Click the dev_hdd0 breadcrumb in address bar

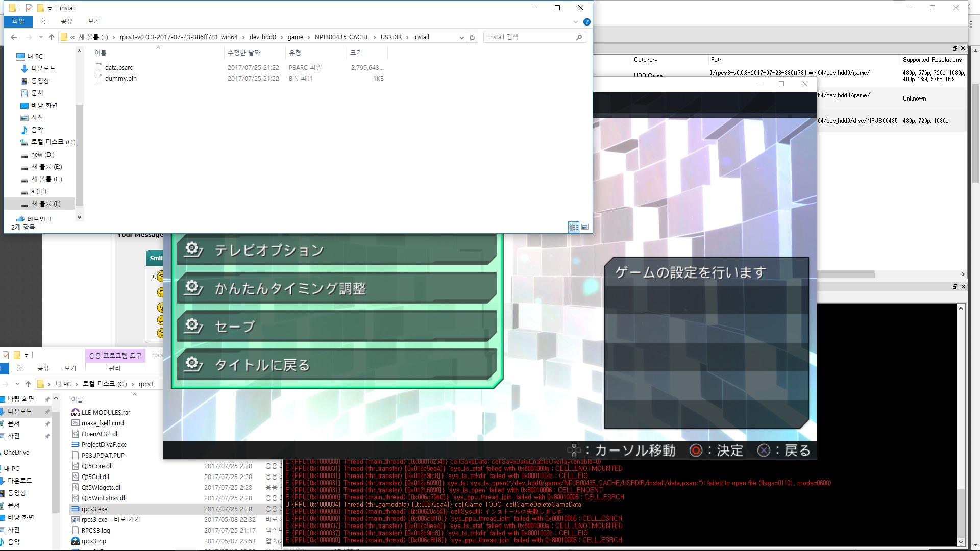[262, 37]
